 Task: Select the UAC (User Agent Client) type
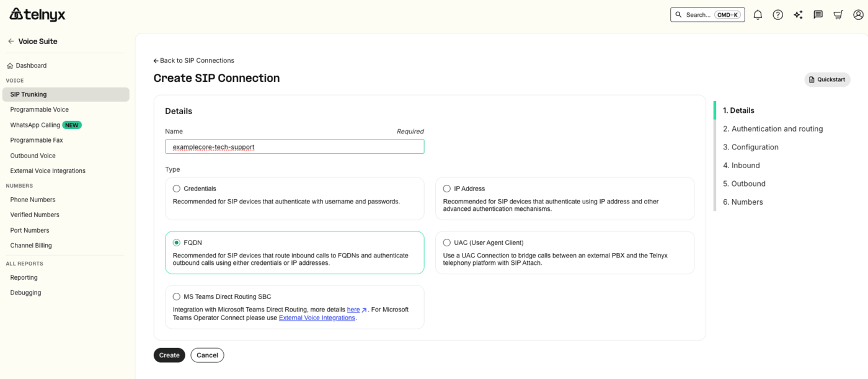coord(447,243)
